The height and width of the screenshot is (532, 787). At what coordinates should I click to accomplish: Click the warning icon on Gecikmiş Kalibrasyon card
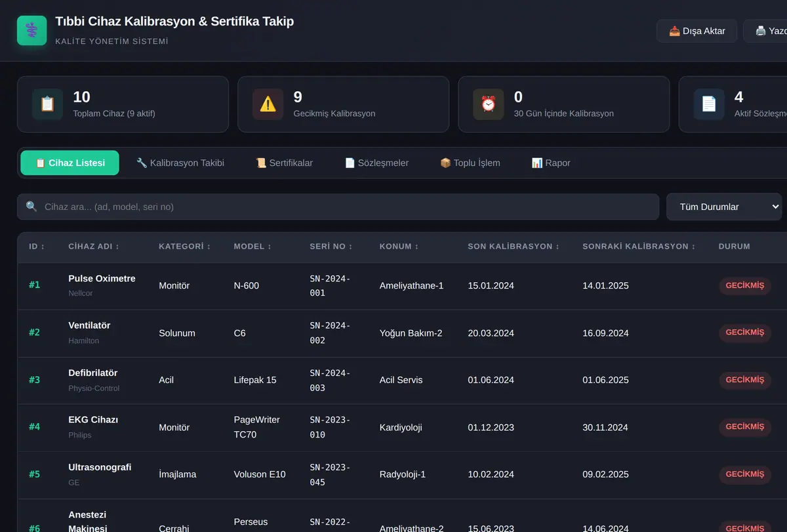coord(268,104)
